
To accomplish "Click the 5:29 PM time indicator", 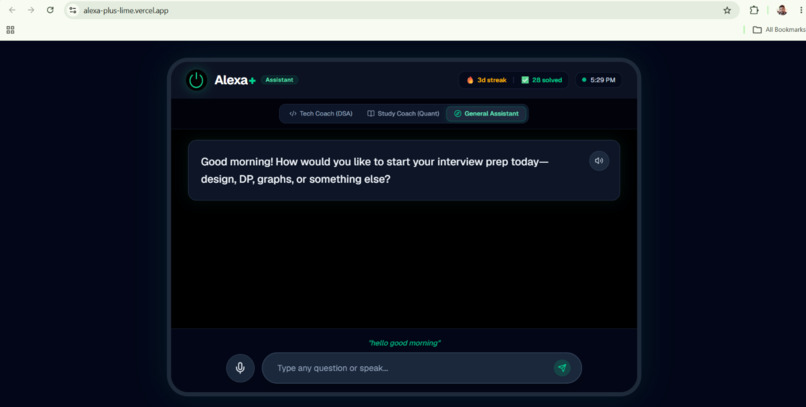I will tap(598, 80).
